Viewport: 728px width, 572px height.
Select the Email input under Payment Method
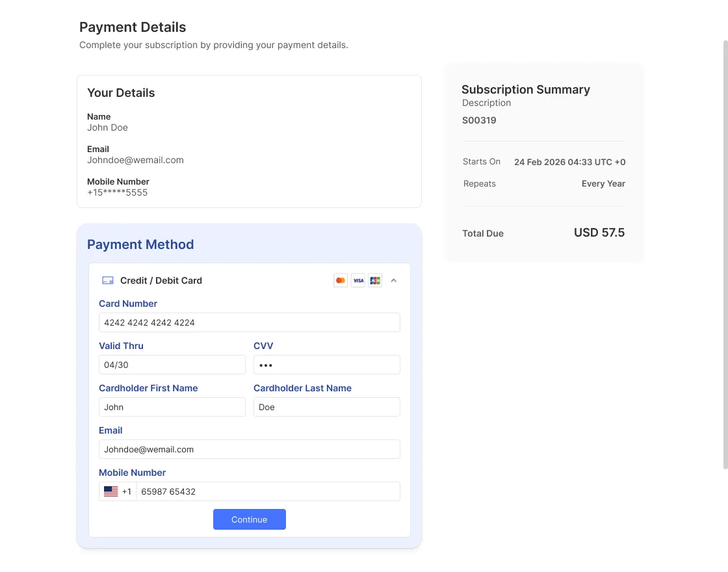coord(249,449)
